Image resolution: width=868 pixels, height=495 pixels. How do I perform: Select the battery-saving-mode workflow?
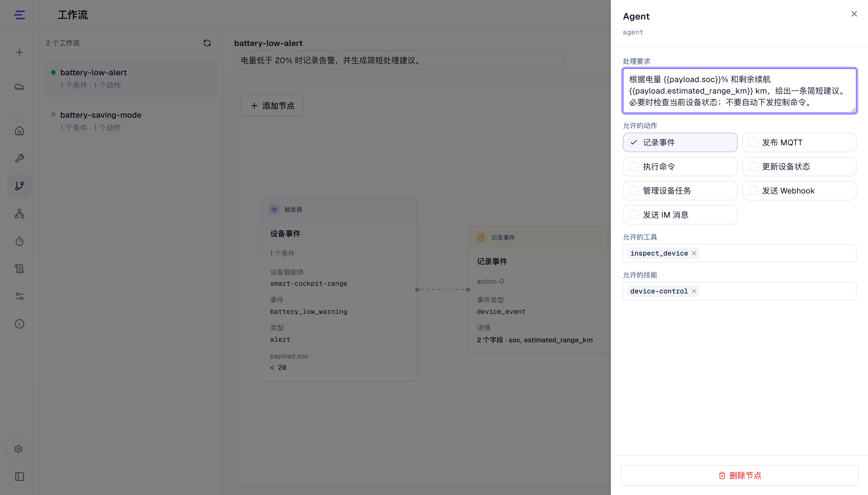[x=131, y=121]
